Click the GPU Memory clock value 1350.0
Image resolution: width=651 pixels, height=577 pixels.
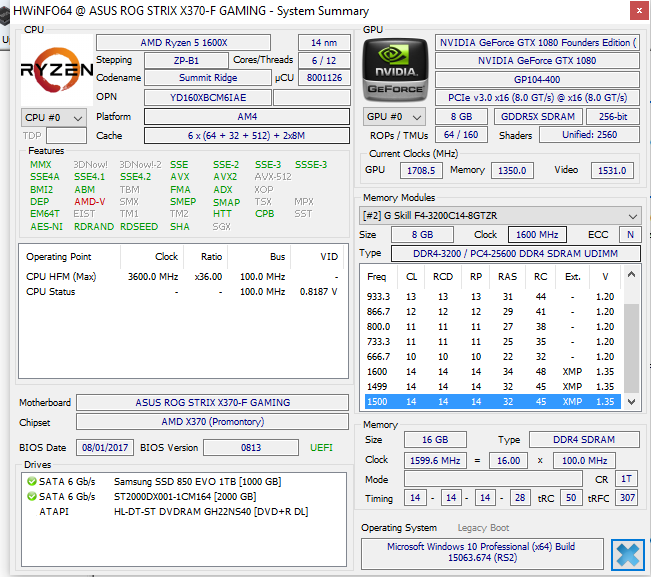tap(512, 171)
